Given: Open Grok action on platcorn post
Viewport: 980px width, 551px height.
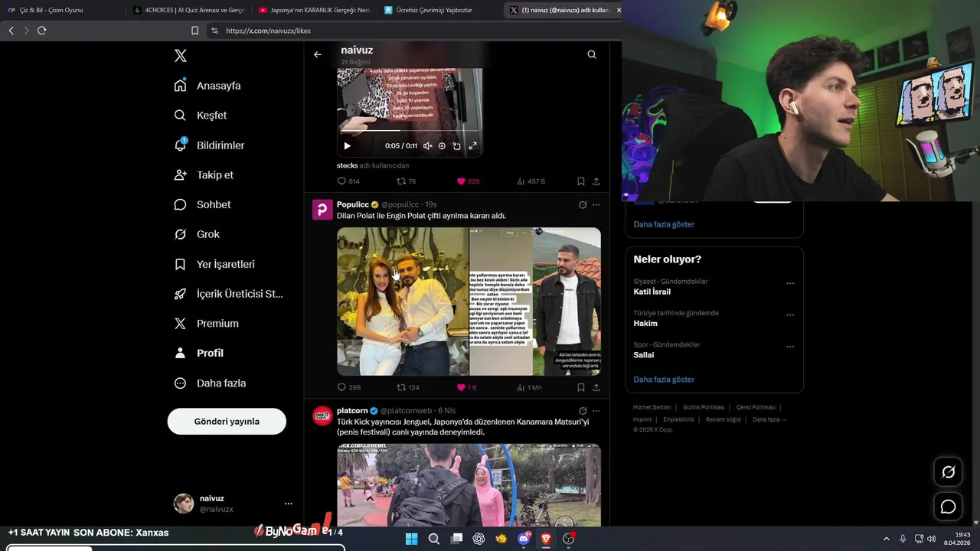Looking at the screenshot, I should tap(583, 411).
